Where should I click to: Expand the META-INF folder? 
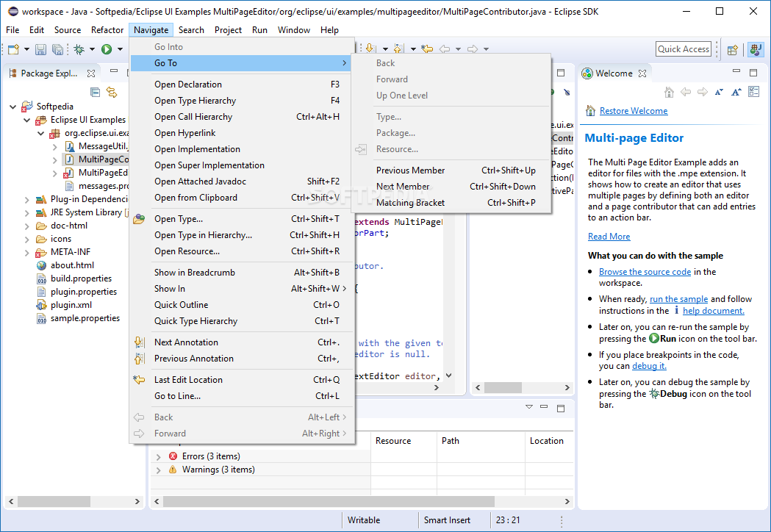pyautogui.click(x=26, y=253)
